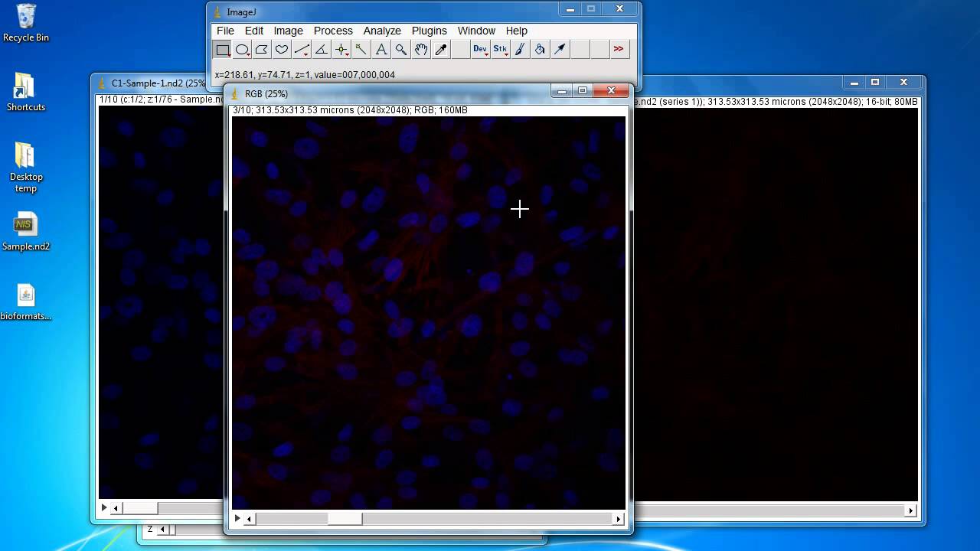Open the File menu
This screenshot has height=551, width=980.
(225, 31)
